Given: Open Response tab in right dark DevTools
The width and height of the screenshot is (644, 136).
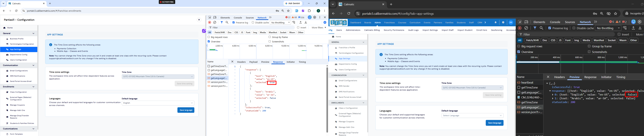Looking at the screenshot, I should coord(590,77).
